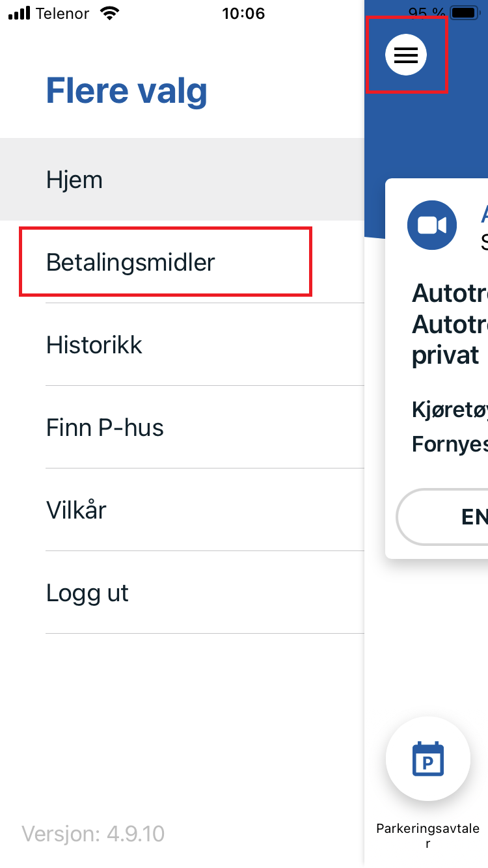The width and height of the screenshot is (488, 868).
Task: Tap the video camera Autotrekk icon
Action: (432, 225)
